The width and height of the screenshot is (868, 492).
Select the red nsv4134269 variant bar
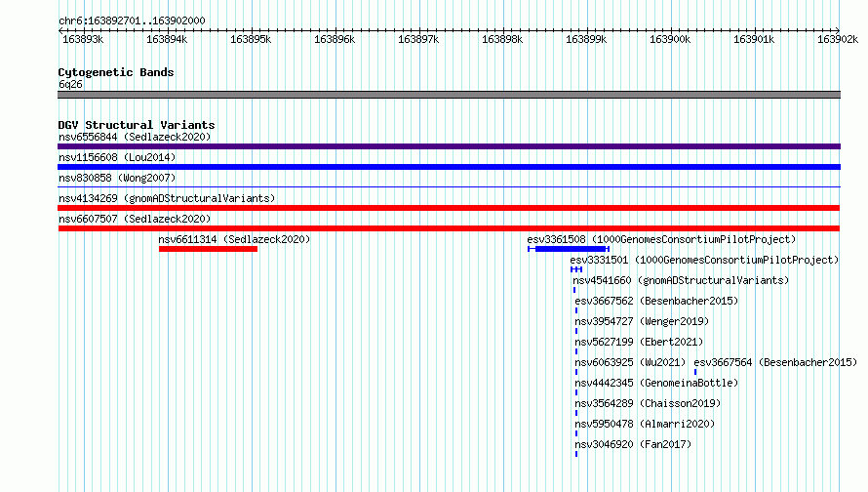click(x=449, y=208)
